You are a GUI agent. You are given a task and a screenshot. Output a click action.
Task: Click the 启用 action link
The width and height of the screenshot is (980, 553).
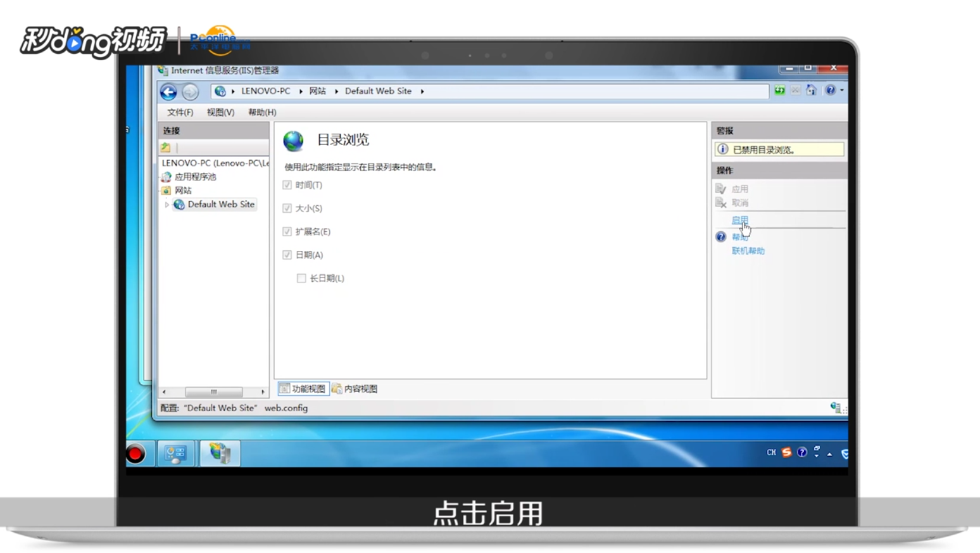(739, 220)
